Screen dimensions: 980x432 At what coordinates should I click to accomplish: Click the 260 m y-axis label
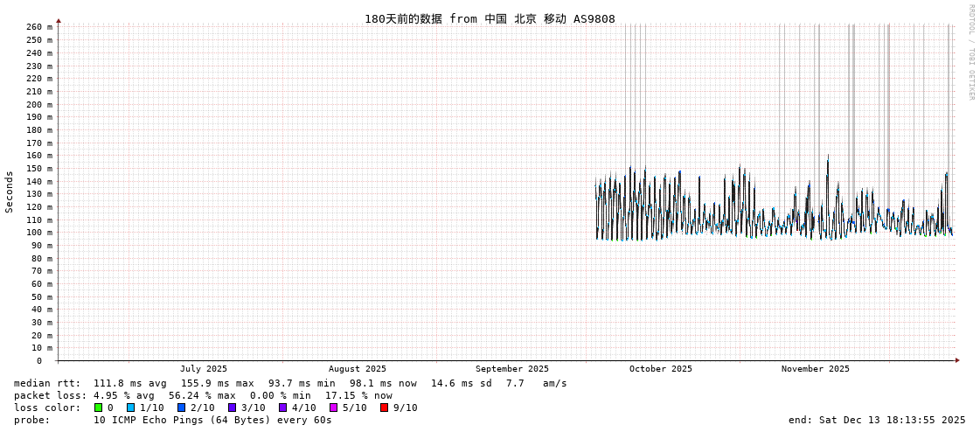38,27
